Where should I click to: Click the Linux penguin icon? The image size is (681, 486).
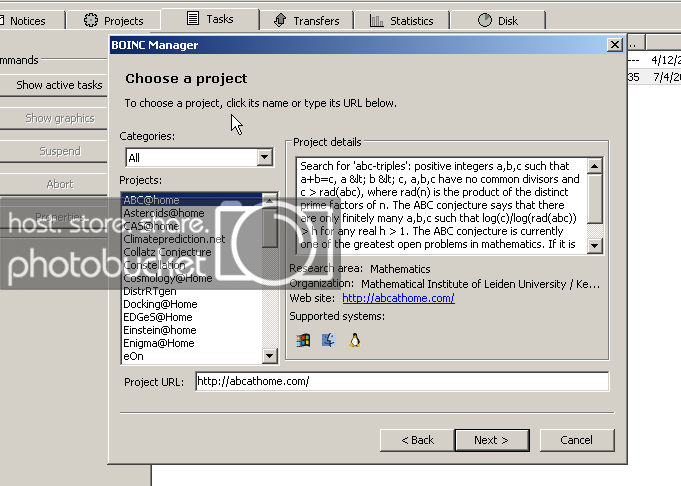tap(354, 340)
